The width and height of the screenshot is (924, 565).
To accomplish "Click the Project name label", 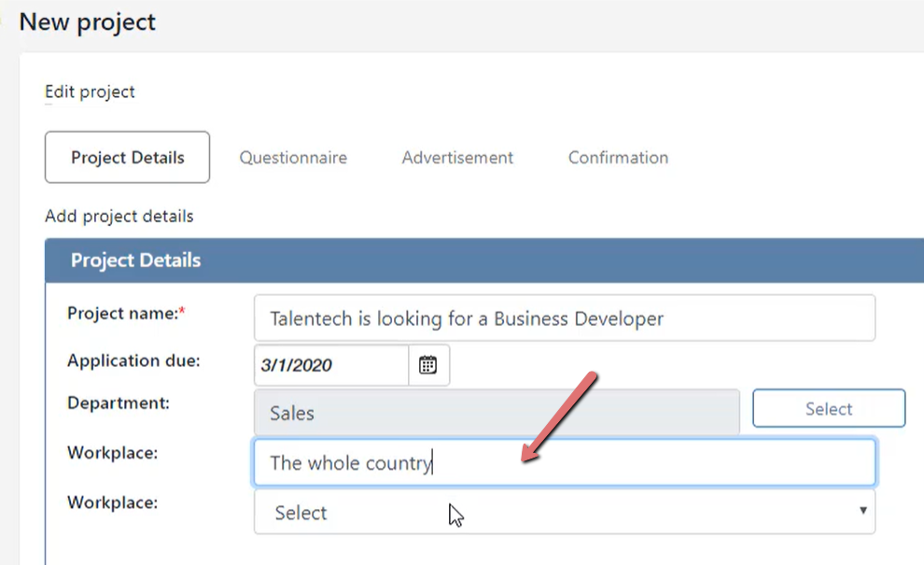I will pyautogui.click(x=126, y=313).
